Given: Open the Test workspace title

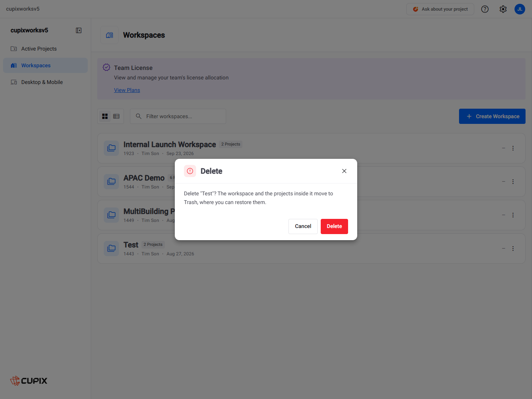Looking at the screenshot, I should tap(131, 245).
